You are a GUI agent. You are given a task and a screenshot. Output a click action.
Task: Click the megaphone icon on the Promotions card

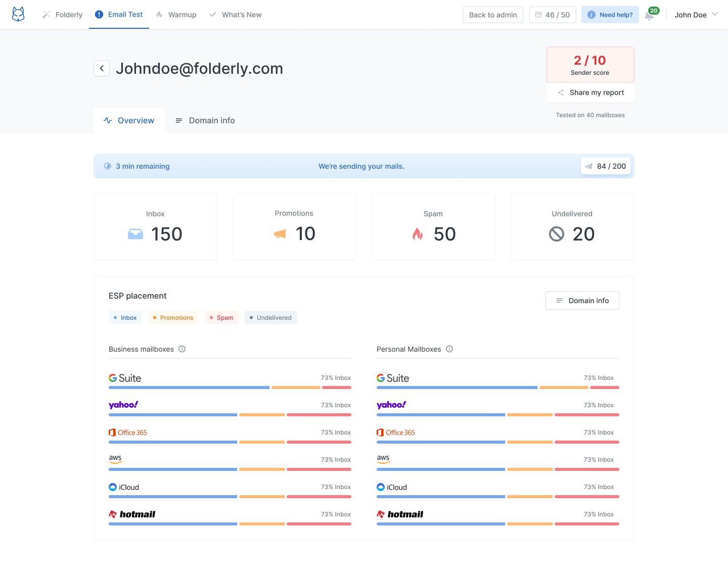(x=279, y=234)
